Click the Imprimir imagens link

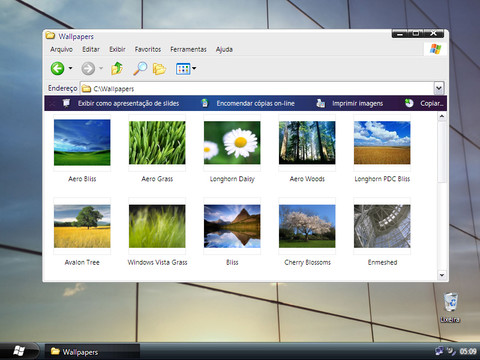tap(357, 103)
